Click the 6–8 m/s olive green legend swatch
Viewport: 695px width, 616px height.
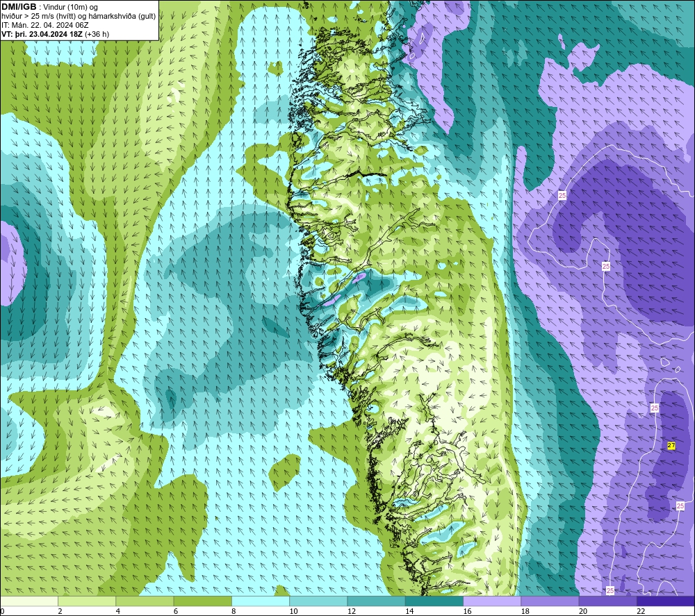pos(202,601)
